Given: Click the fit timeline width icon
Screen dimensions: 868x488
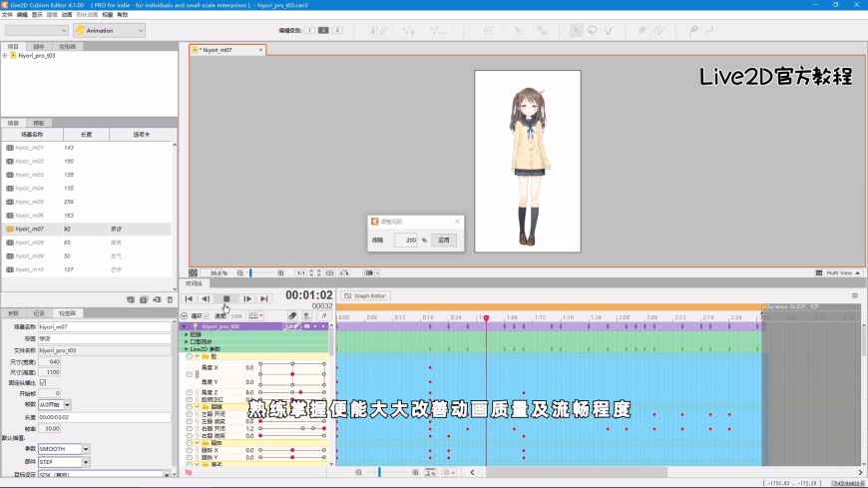Looking at the screenshot, I should 430,472.
